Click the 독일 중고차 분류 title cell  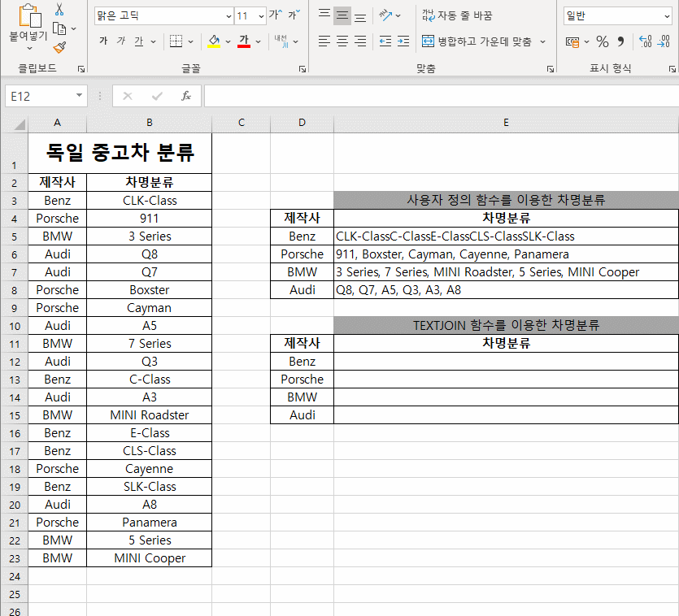(120, 154)
